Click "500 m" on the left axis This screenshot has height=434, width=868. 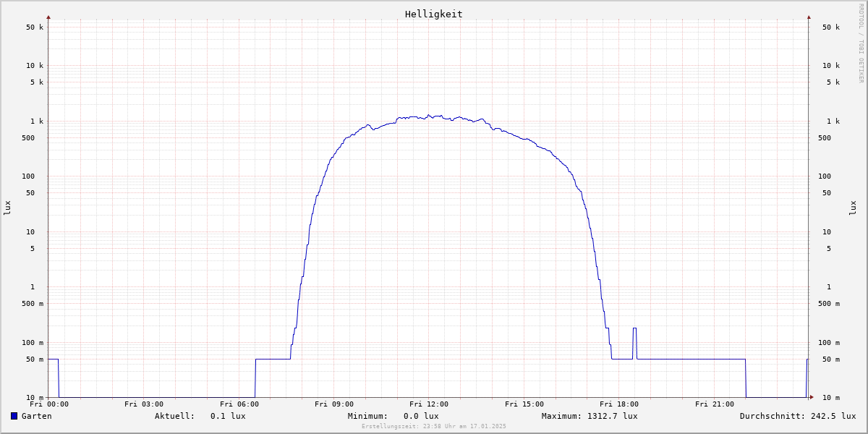tap(33, 303)
